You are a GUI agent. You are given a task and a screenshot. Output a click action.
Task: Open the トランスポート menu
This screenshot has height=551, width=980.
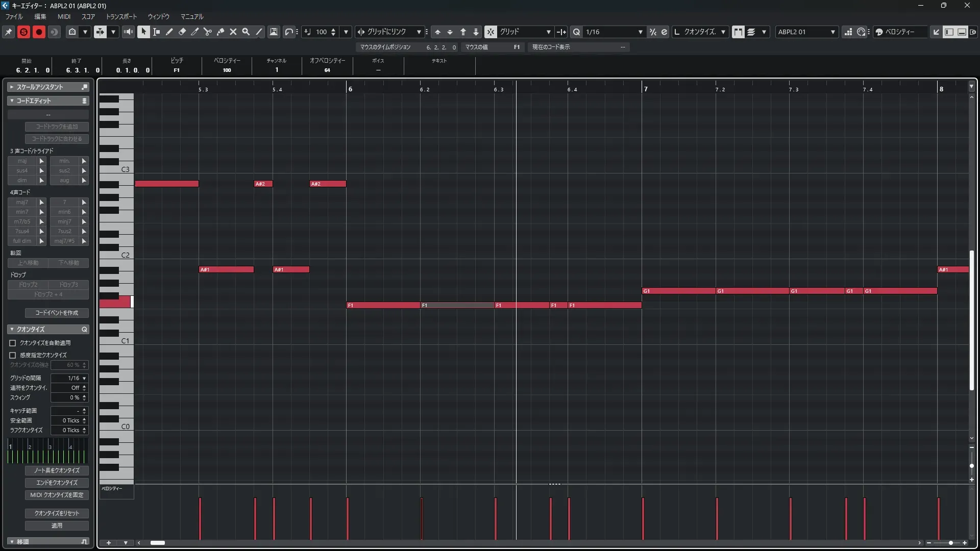[121, 16]
